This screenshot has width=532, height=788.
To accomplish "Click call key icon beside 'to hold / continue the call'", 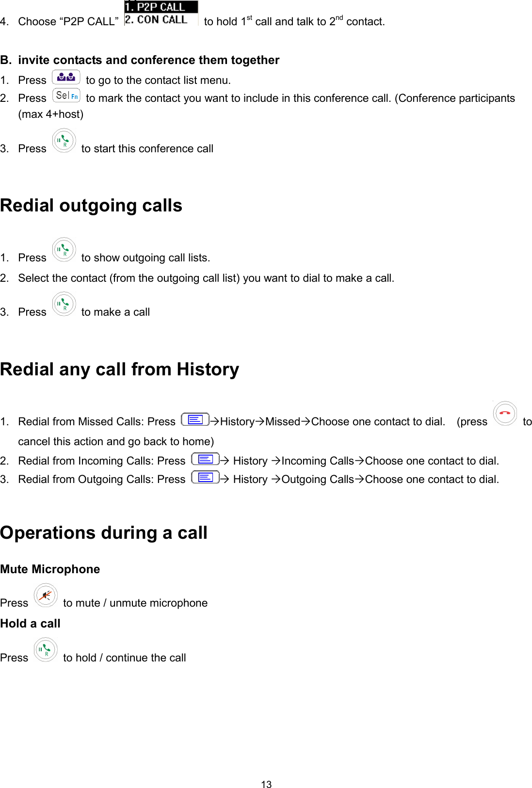I will [x=46, y=650].
